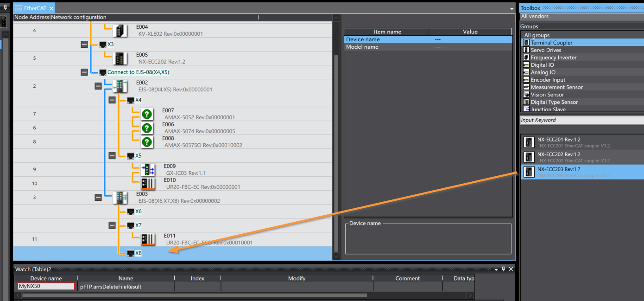
Task: Collapse the X4 port node
Action: (112, 100)
